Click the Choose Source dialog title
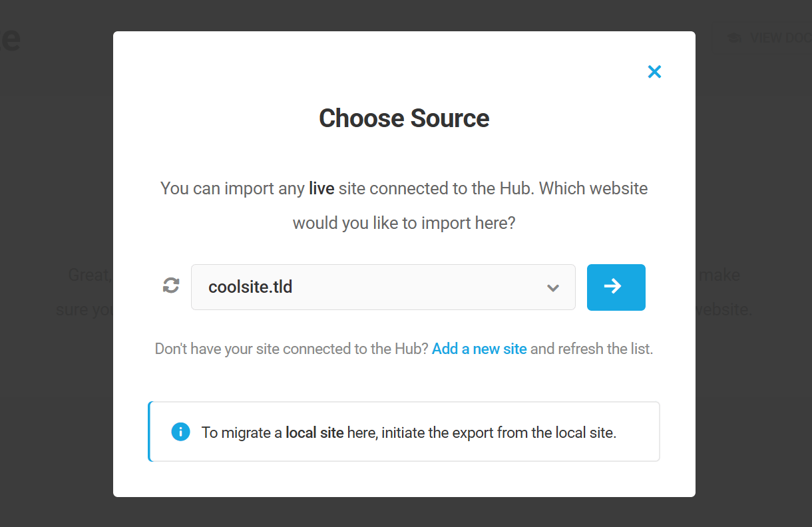Image resolution: width=812 pixels, height=527 pixels. coord(404,118)
